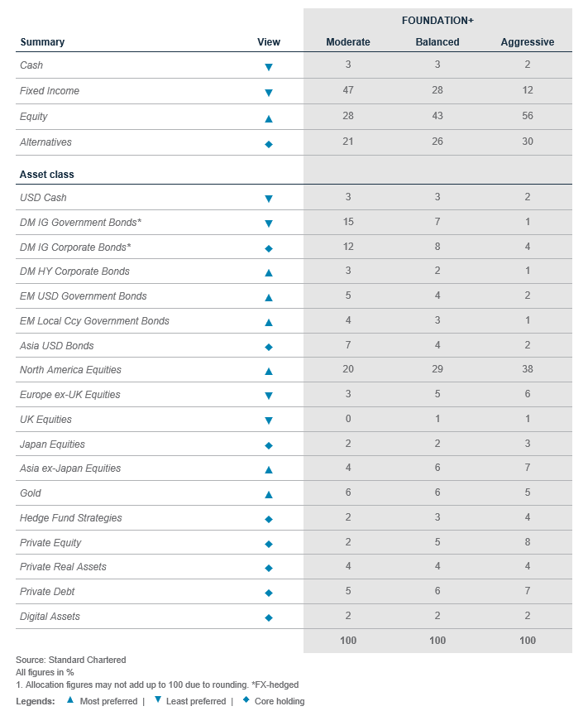The width and height of the screenshot is (588, 711).
Task: Click the Source: Standard Chartered text
Action: coord(71,660)
